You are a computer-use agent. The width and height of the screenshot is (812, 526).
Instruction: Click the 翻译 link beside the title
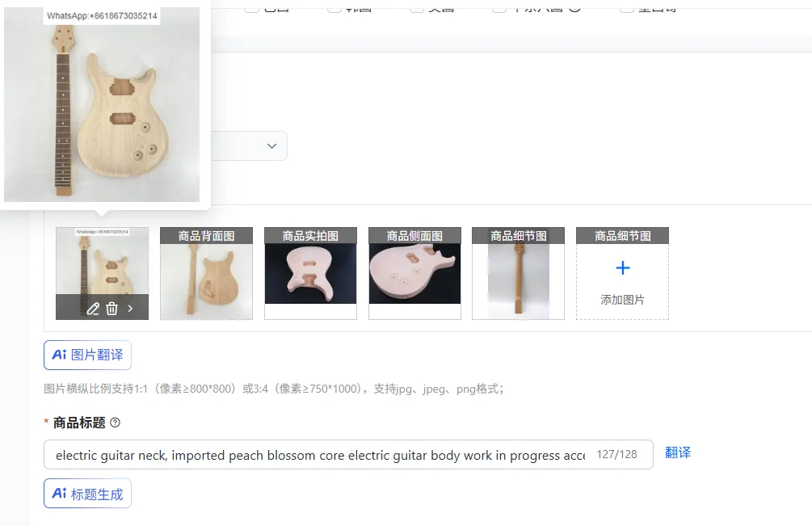coord(678,453)
